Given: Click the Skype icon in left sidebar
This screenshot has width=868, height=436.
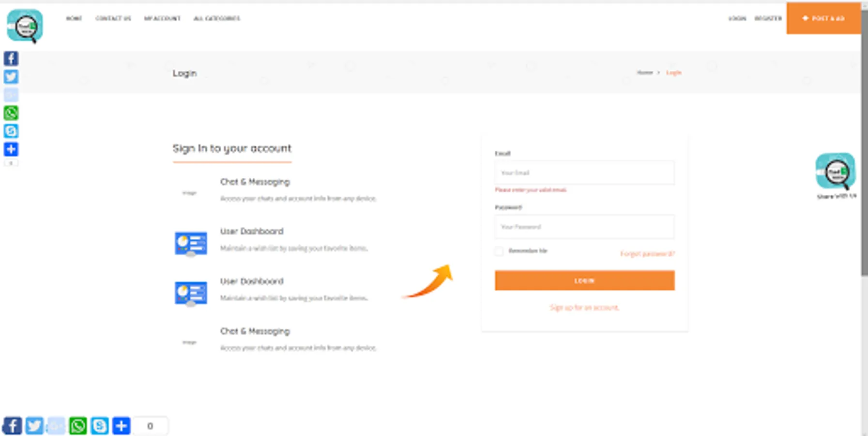Looking at the screenshot, I should (11, 131).
